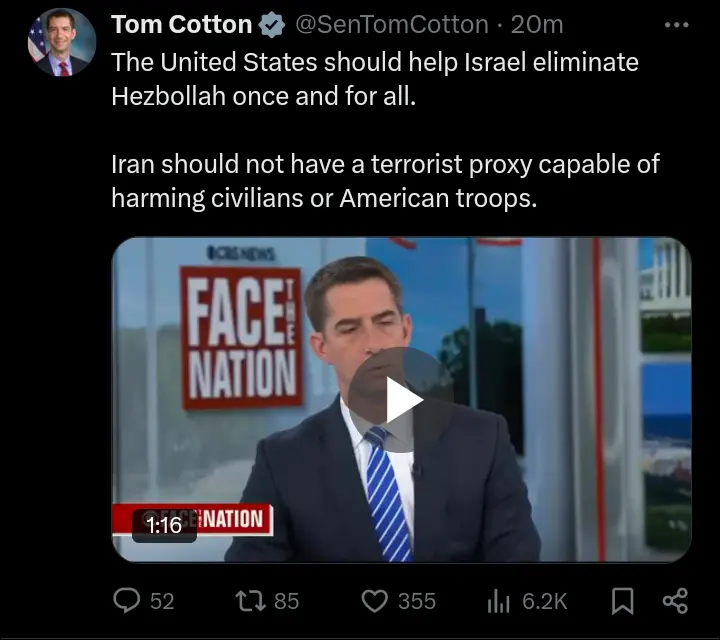
Task: Click the 52 replies count
Action: (162, 601)
